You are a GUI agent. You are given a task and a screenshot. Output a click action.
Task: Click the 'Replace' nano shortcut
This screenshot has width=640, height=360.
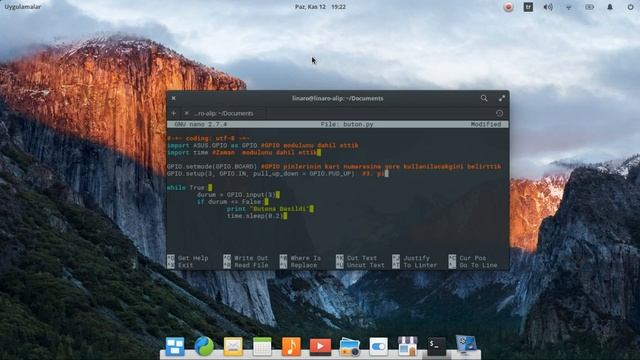[304, 265]
